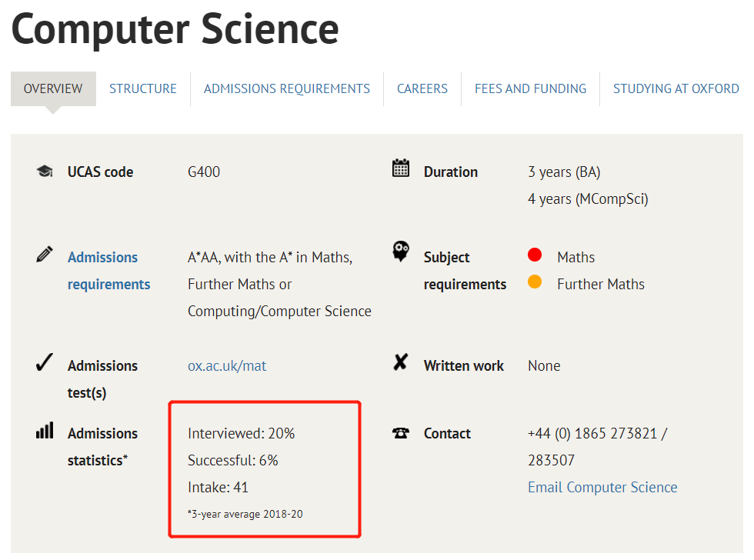
Task: Click the A*AA entry requirements text
Action: tap(279, 284)
